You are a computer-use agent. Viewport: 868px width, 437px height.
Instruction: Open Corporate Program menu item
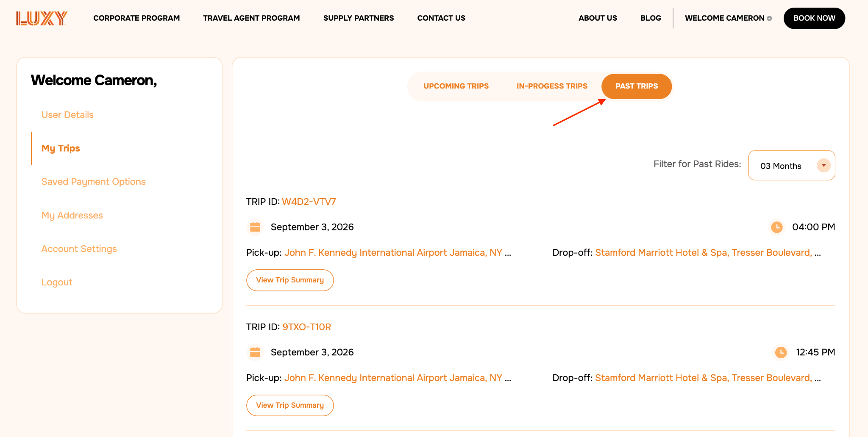pyautogui.click(x=136, y=18)
